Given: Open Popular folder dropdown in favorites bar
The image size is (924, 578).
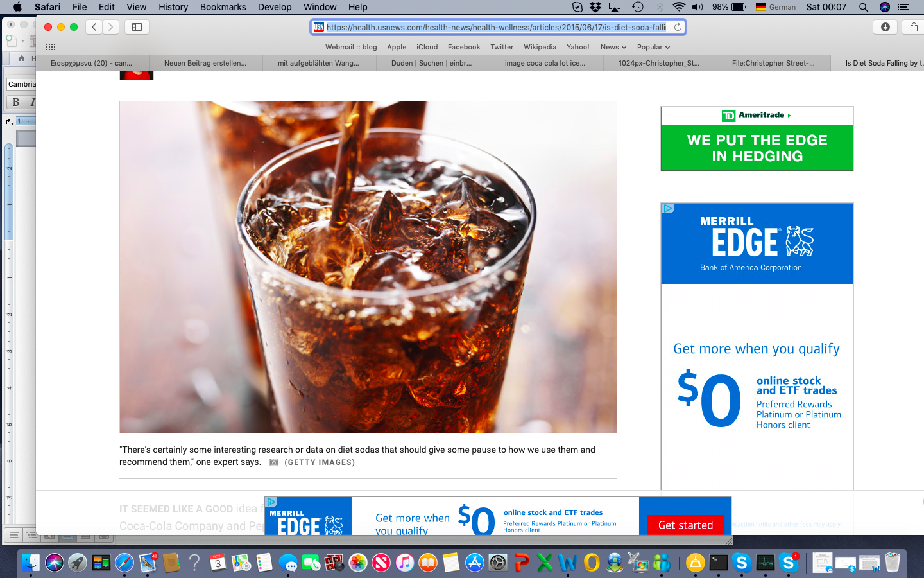Looking at the screenshot, I should tap(653, 47).
